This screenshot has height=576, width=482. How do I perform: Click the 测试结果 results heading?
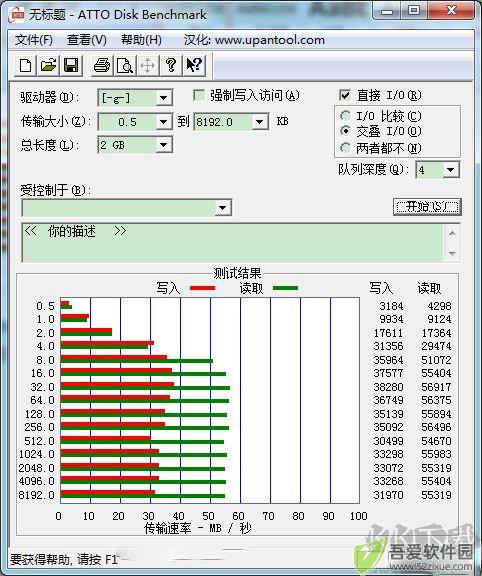point(237,273)
